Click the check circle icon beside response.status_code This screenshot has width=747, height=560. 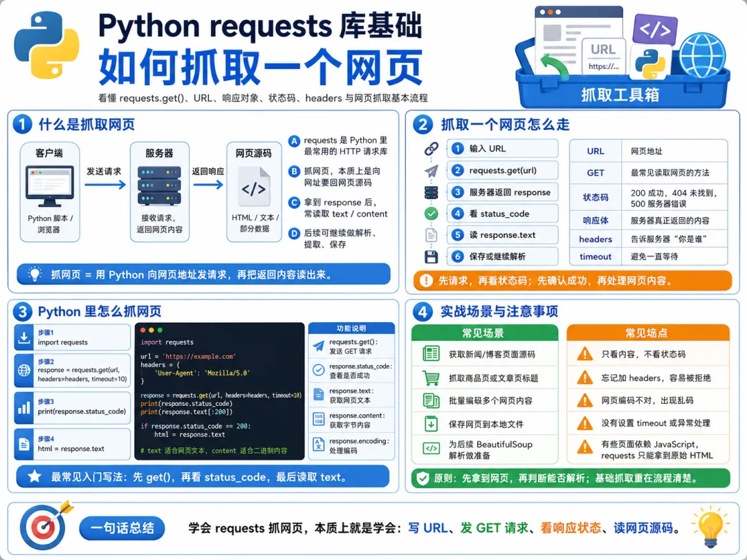pos(318,370)
